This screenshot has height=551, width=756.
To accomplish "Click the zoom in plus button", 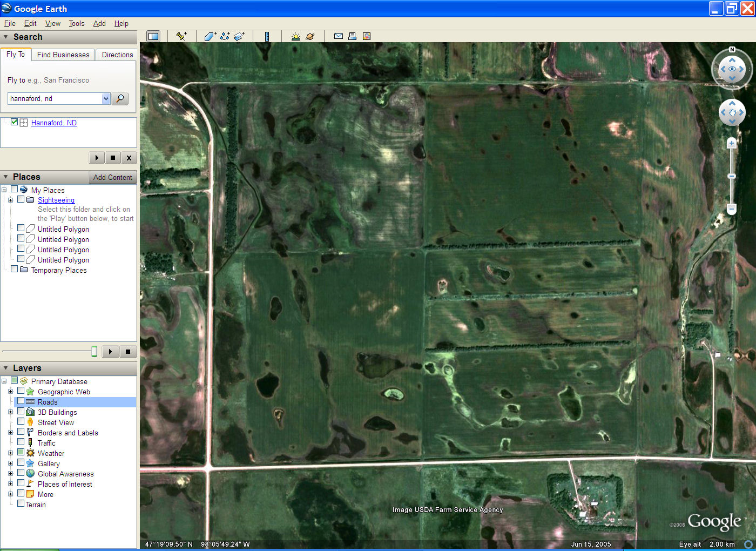I will coord(732,143).
